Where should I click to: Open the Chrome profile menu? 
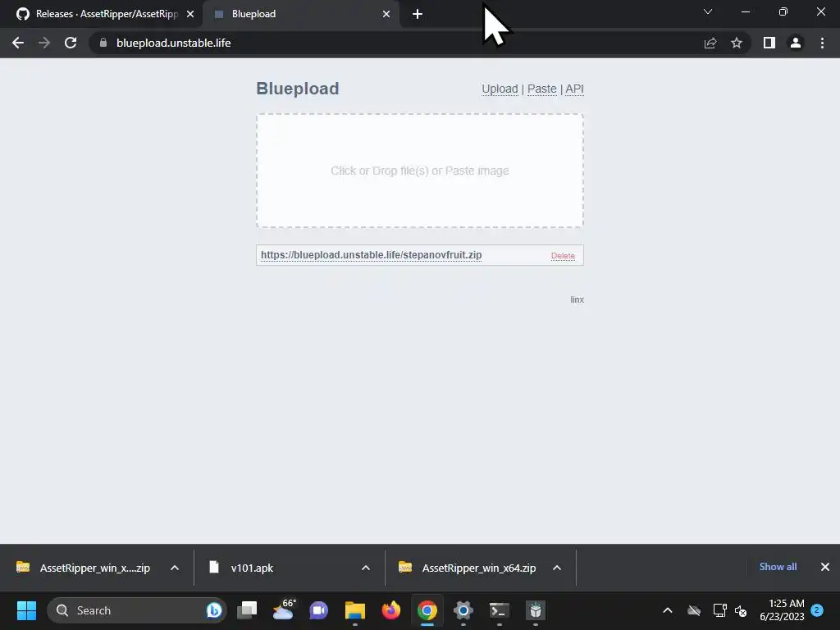pos(796,43)
